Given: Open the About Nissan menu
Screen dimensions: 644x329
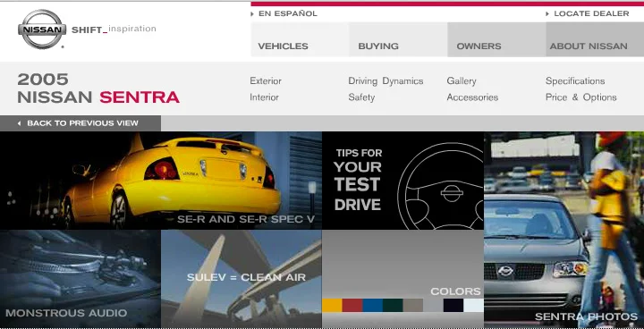Looking at the screenshot, I should tap(595, 40).
